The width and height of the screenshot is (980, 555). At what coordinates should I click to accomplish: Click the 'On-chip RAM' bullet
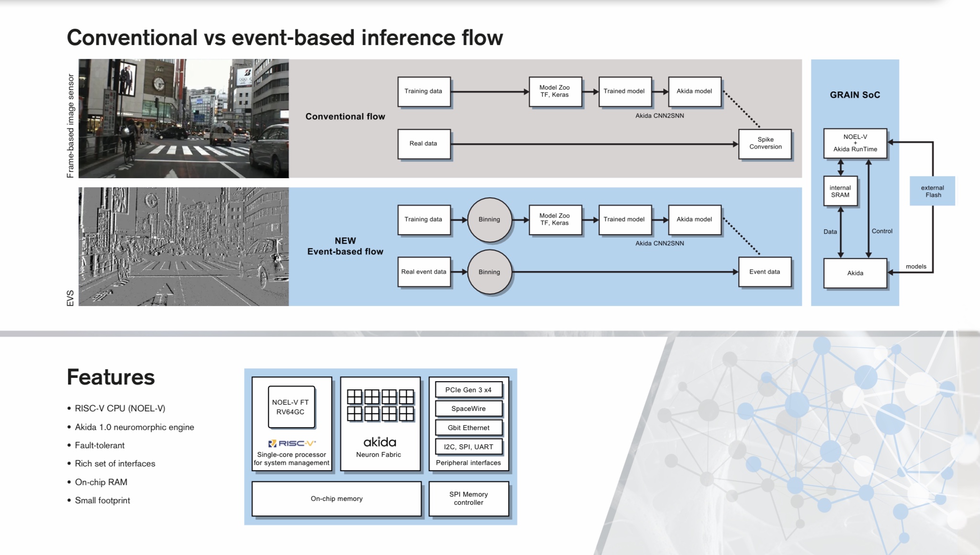(x=101, y=482)
